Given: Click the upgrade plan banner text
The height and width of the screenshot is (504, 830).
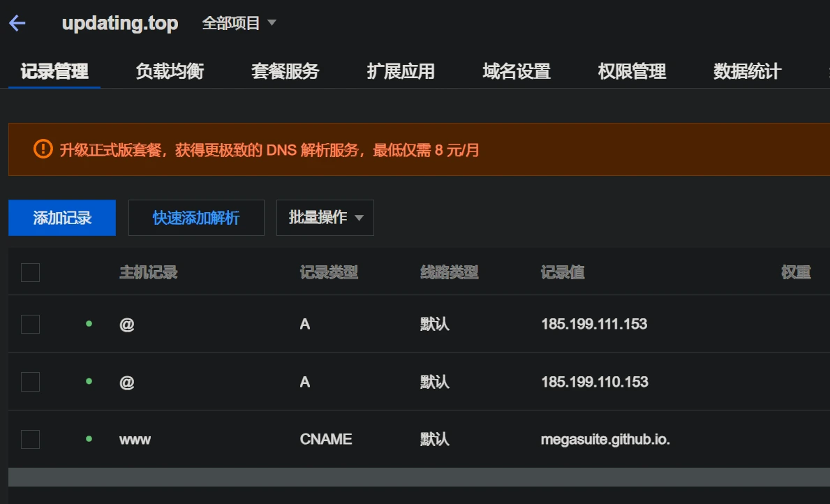Looking at the screenshot, I should coord(269,149).
